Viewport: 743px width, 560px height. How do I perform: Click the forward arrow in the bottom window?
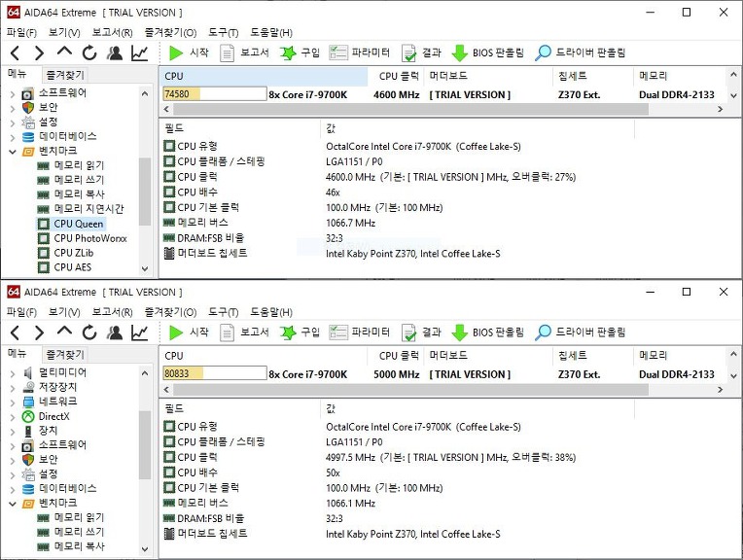click(x=39, y=332)
